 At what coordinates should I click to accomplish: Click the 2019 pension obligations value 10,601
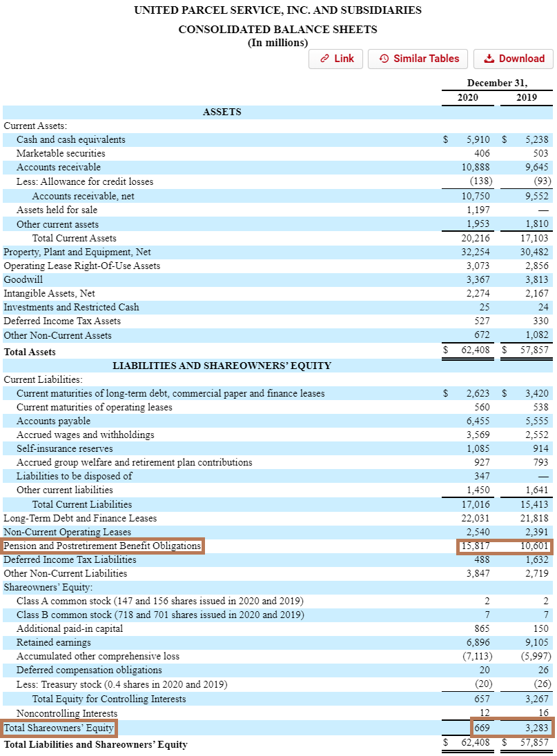click(x=533, y=546)
